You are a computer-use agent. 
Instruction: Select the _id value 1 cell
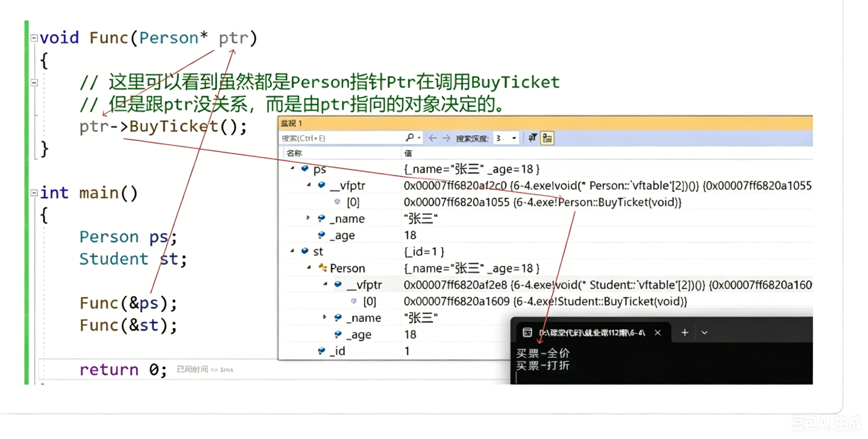click(407, 351)
